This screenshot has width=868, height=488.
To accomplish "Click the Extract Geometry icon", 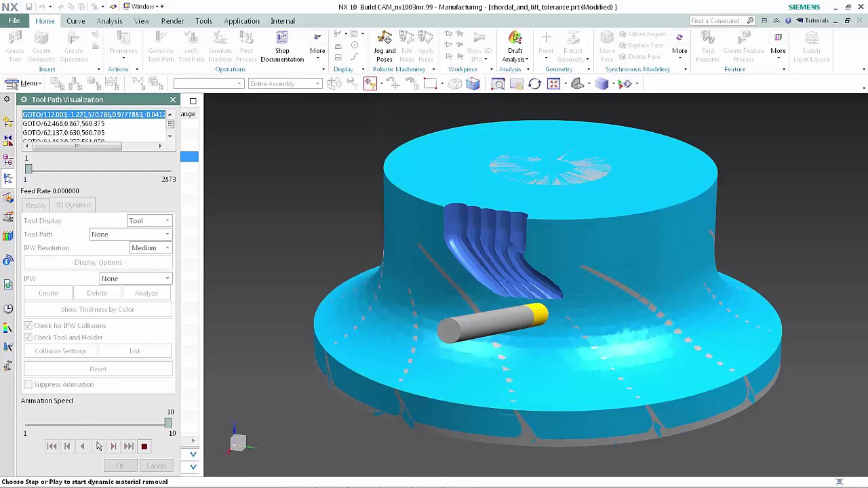I will point(573,47).
